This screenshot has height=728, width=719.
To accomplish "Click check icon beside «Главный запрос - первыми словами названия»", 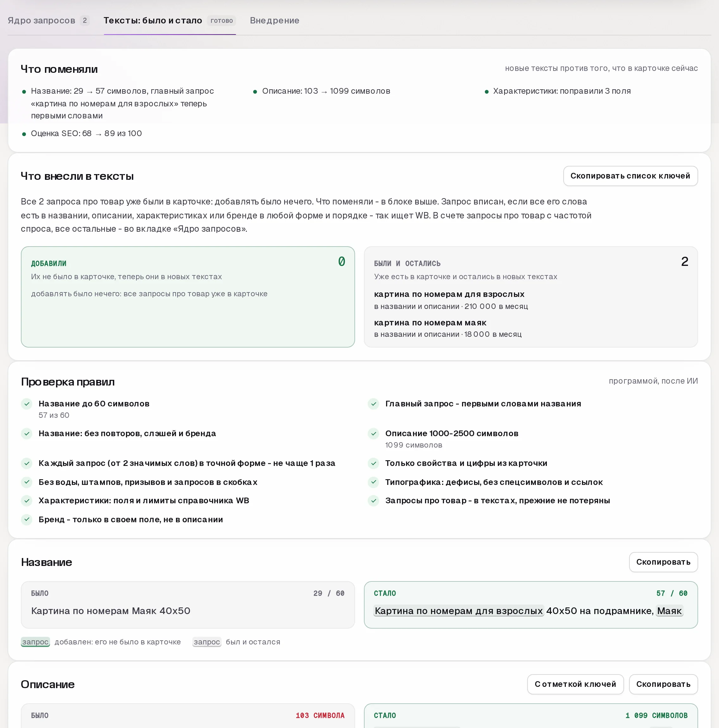I will point(373,404).
